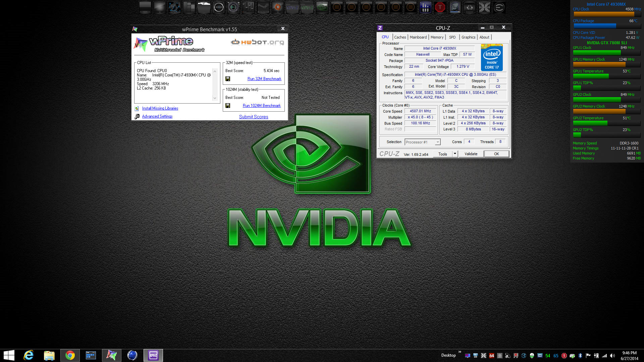644x362 pixels.
Task: Click Install Missing Libraries link
Action: pyautogui.click(x=160, y=108)
